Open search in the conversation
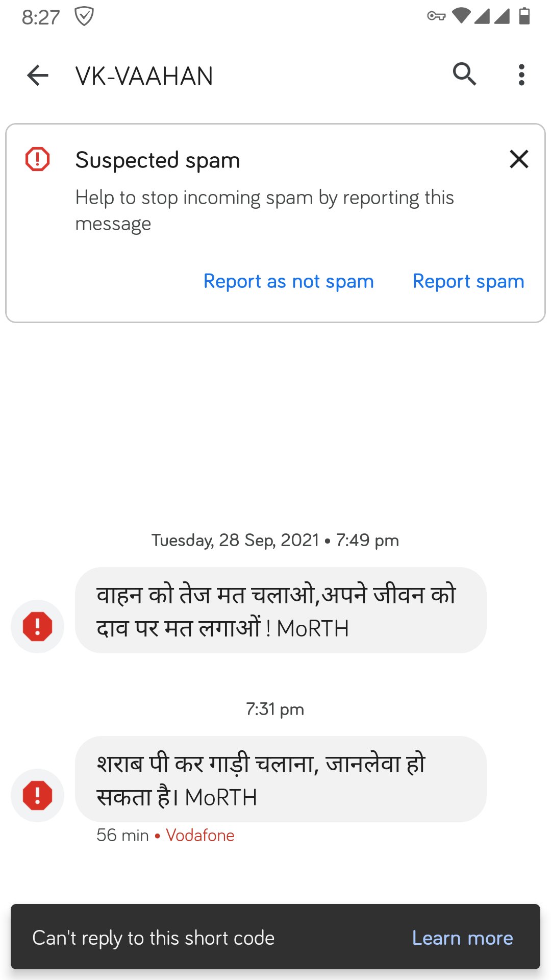The width and height of the screenshot is (551, 980). [464, 75]
